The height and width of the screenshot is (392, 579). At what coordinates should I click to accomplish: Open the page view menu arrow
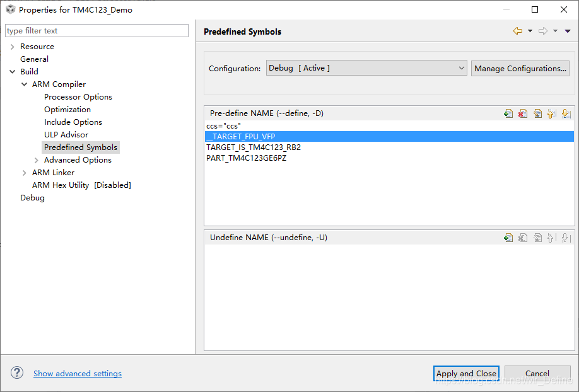(x=568, y=31)
